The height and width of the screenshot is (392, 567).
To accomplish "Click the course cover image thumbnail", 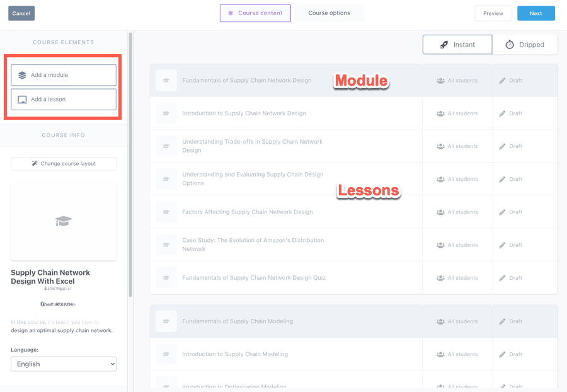I will coord(64,221).
